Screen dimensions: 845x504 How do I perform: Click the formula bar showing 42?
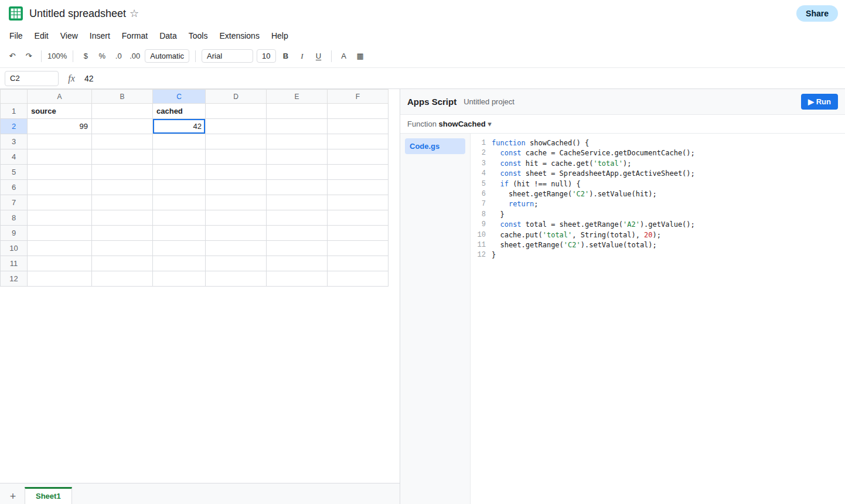[x=463, y=79]
